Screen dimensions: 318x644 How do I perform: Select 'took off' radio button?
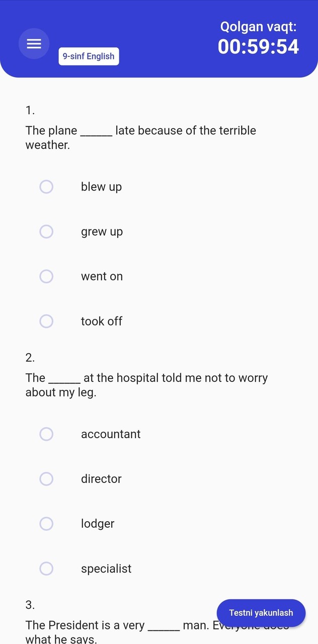[x=46, y=321]
